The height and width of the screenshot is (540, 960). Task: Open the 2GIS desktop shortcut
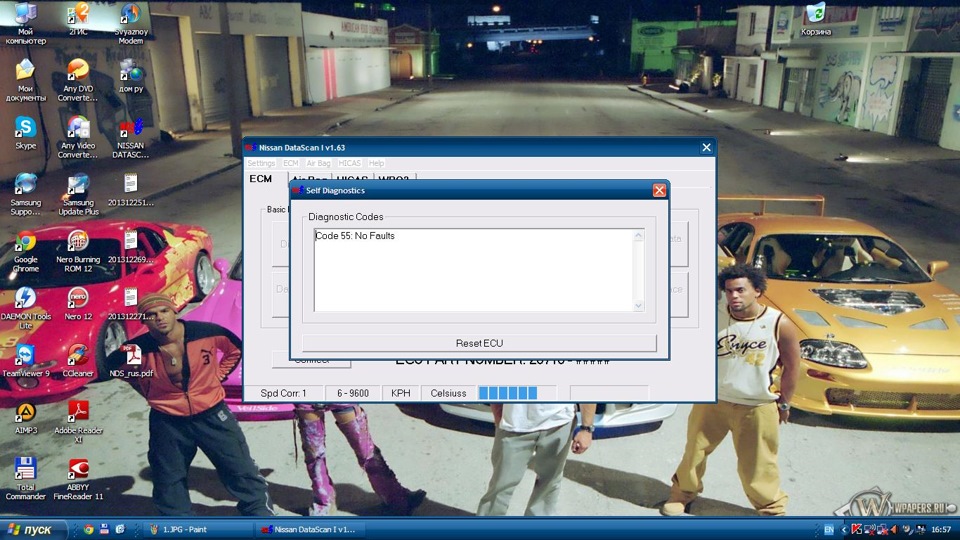pyautogui.click(x=78, y=19)
